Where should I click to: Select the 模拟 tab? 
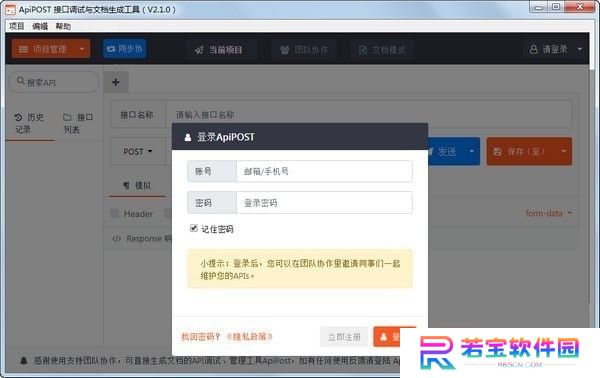pos(137,186)
